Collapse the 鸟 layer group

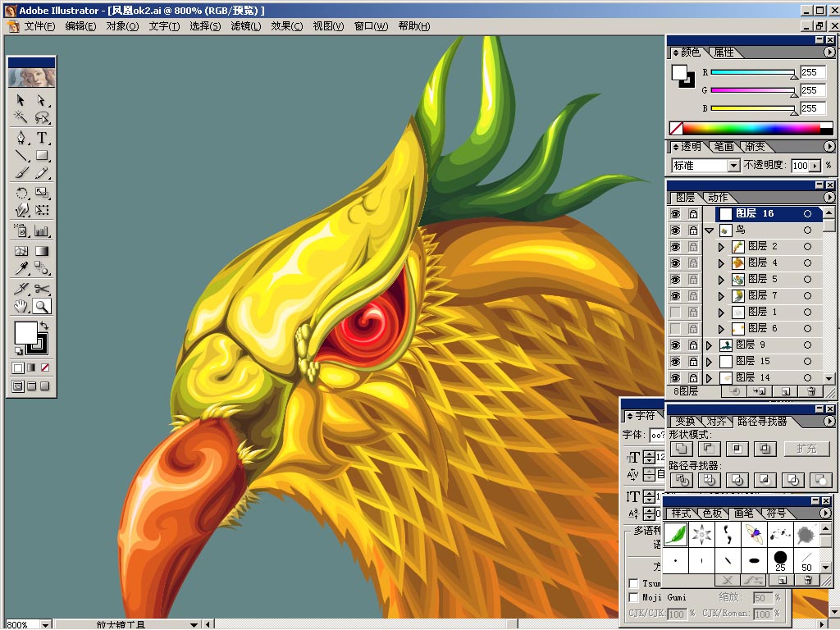710,231
